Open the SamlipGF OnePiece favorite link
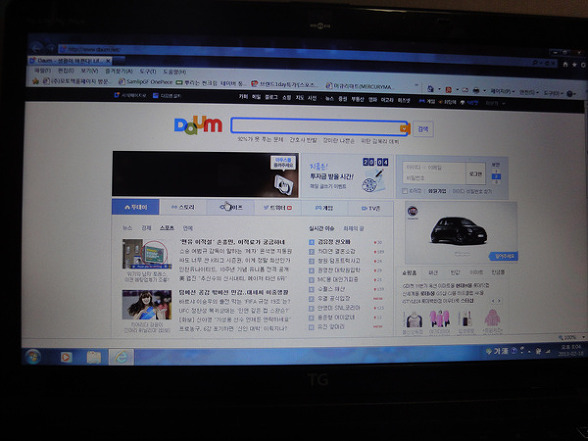588x441 pixels. [146, 81]
